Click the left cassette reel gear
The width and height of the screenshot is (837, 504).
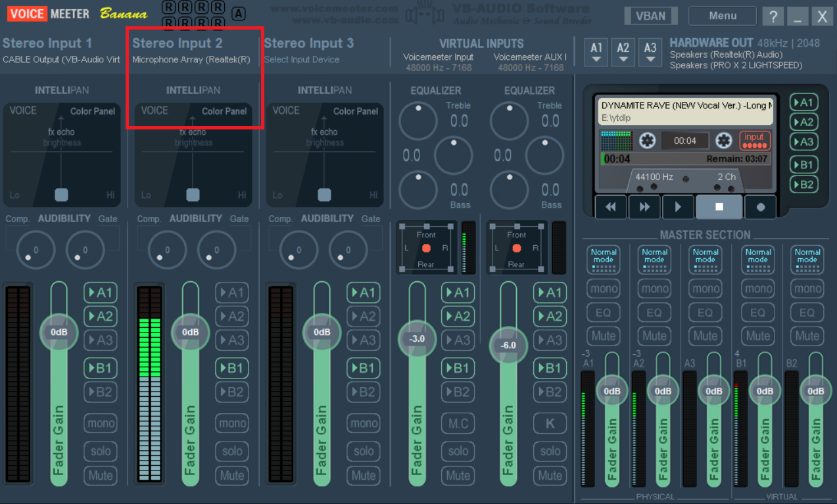click(648, 140)
